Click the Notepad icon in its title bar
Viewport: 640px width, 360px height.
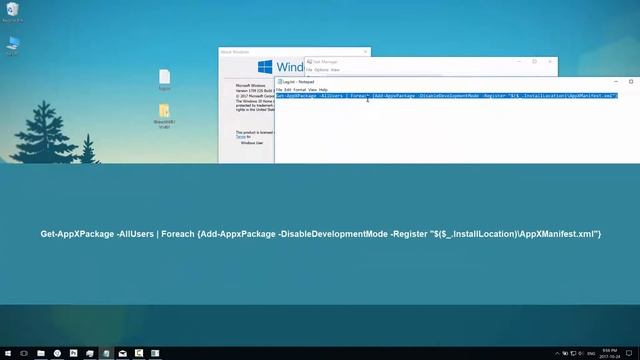(280, 82)
